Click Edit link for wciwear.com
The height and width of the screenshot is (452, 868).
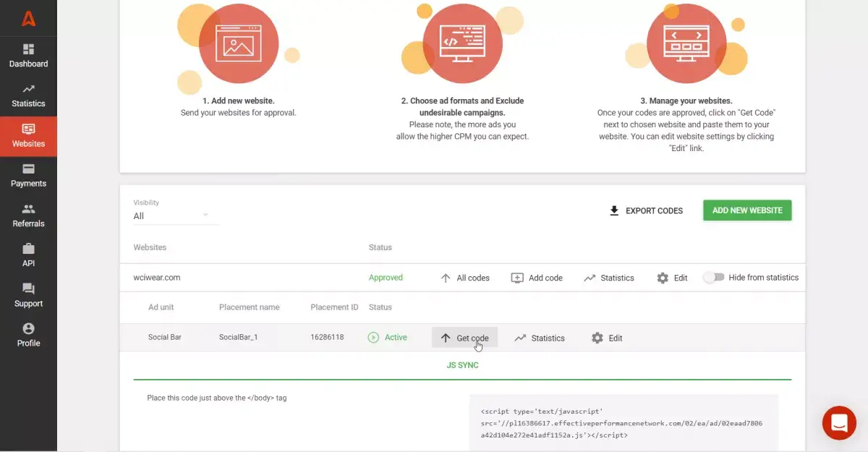tap(672, 278)
